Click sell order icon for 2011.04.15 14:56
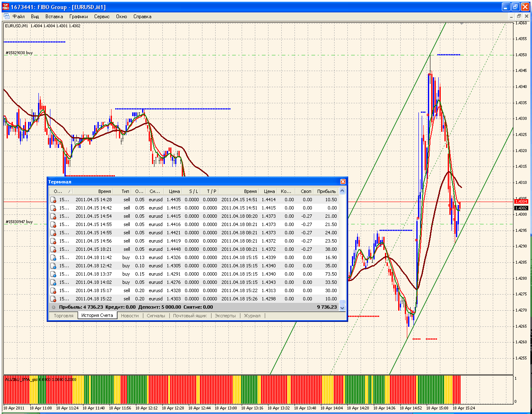This screenshot has width=532, height=414. coord(53,241)
